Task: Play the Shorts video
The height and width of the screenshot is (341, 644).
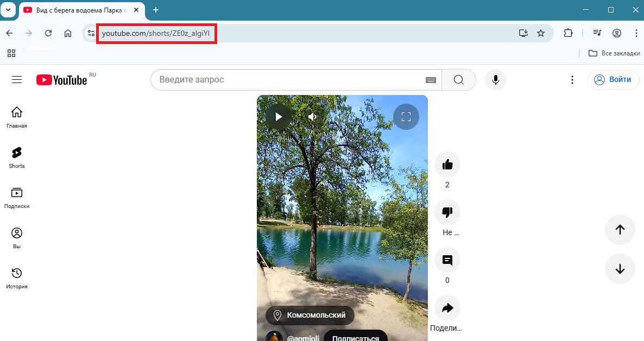Action: click(x=279, y=117)
